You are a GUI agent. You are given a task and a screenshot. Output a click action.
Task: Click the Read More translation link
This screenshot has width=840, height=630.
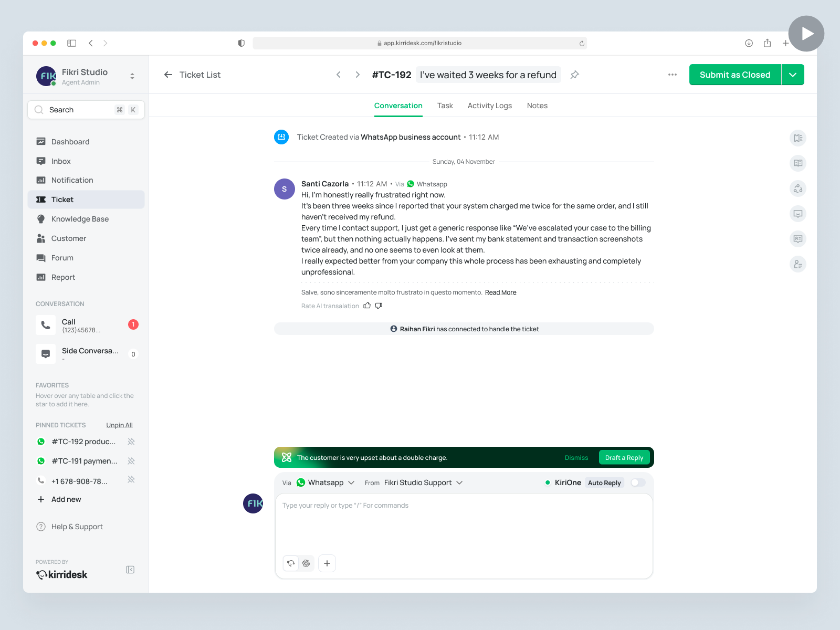point(500,292)
